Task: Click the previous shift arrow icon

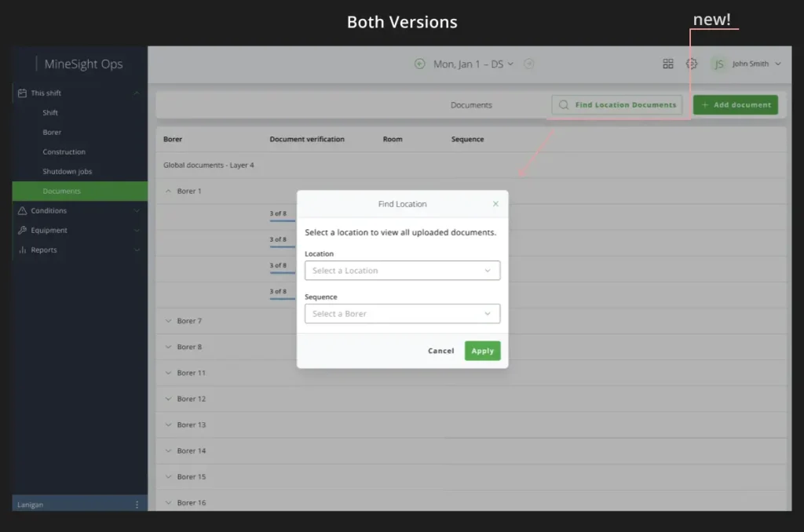Action: (x=420, y=64)
